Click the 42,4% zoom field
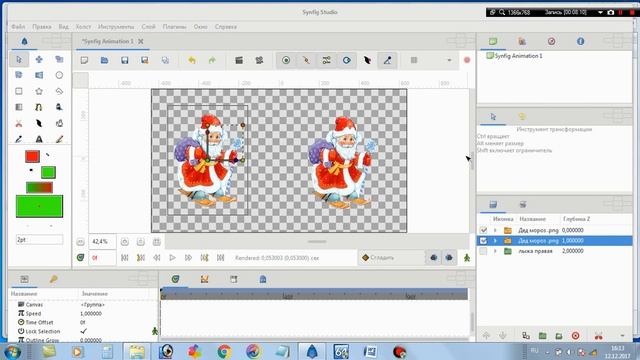The width and height of the screenshot is (640, 360). pyautogui.click(x=102, y=242)
